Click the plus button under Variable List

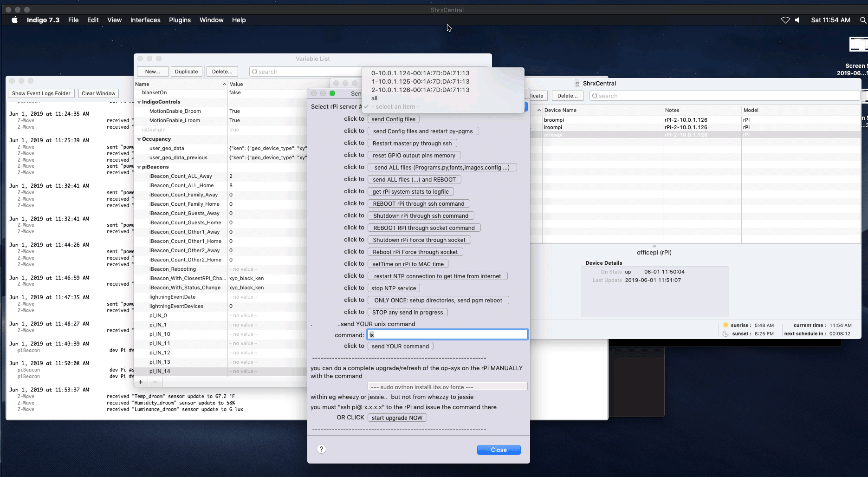[141, 382]
